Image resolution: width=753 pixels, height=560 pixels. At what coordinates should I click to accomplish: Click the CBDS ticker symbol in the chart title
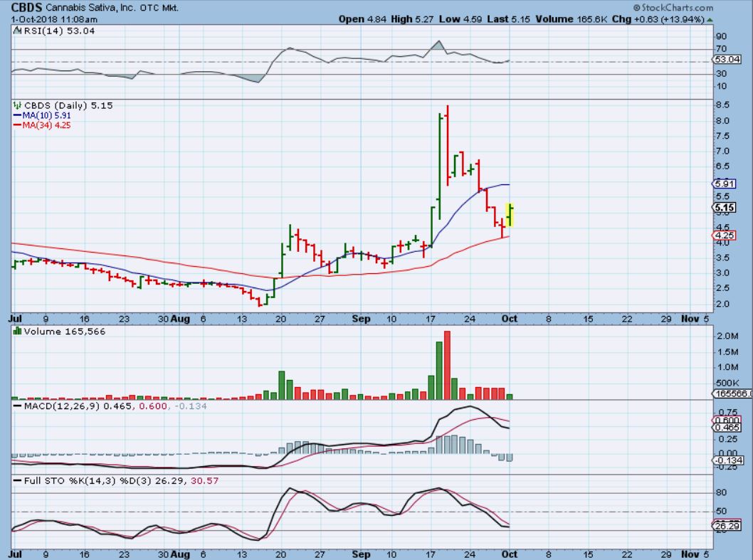pyautogui.click(x=26, y=7)
